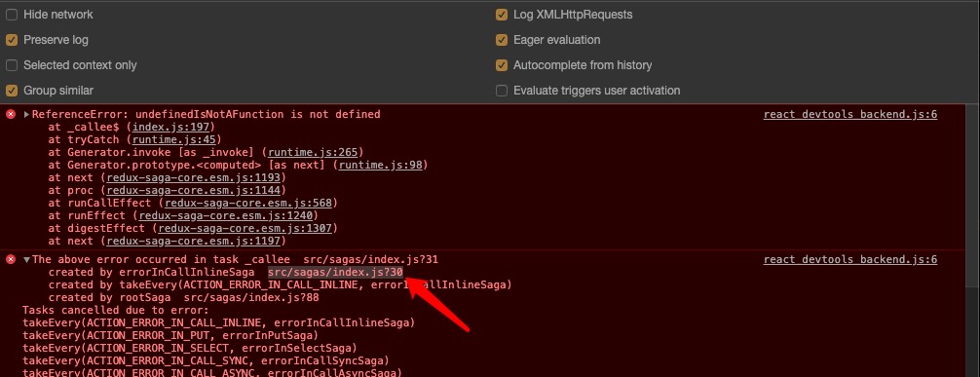Open the runtime.js:98 link
This screenshot has height=377, width=980.
[381, 165]
